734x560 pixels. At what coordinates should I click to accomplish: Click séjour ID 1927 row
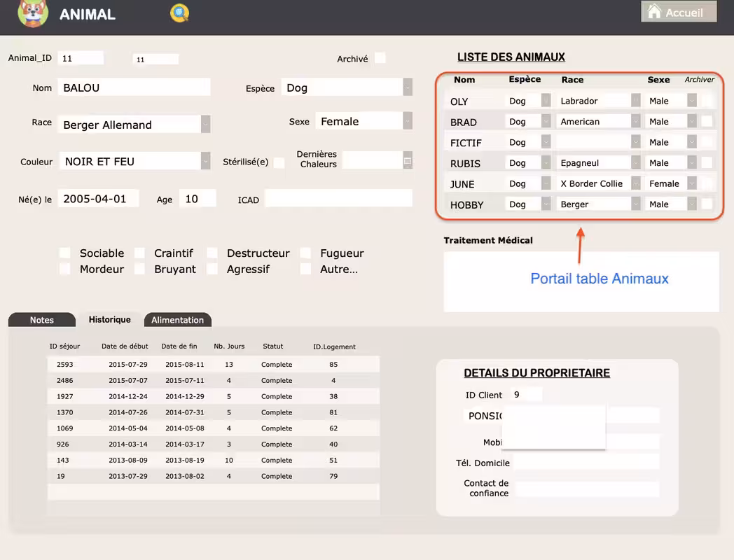[213, 395]
